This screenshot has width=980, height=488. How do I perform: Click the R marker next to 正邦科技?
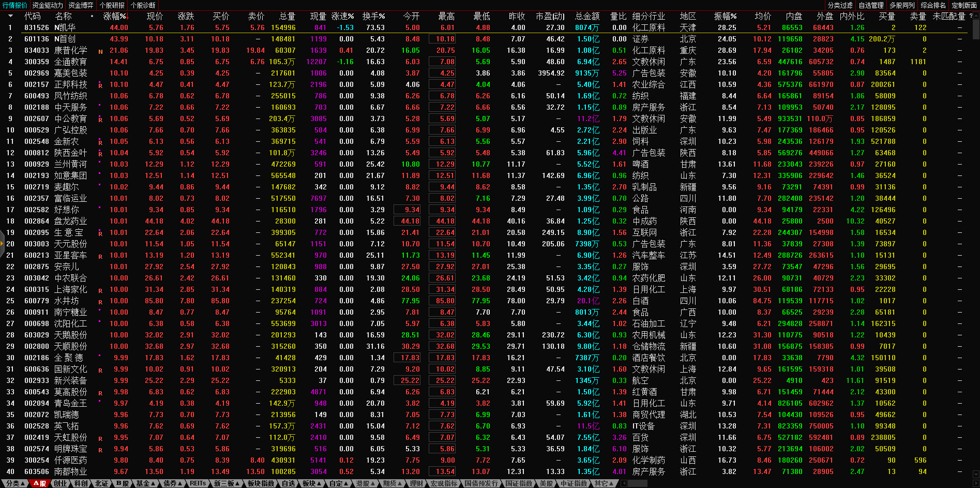click(100, 85)
